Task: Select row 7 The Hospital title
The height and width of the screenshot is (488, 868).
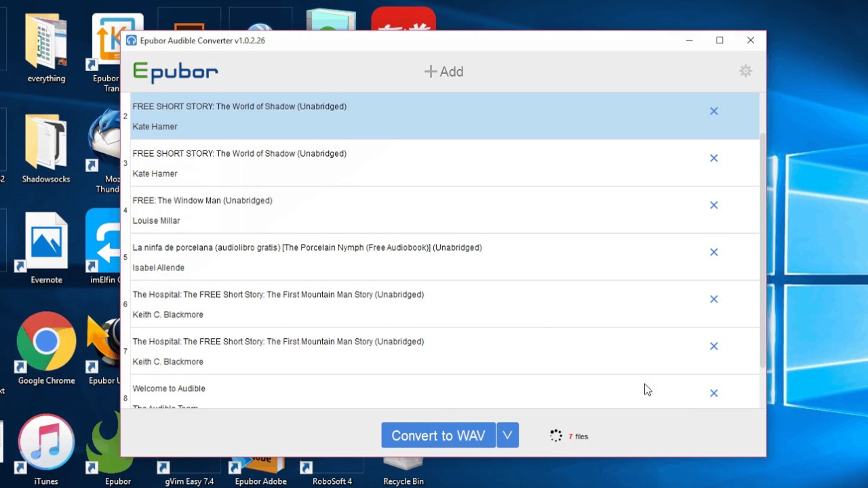Action: 278,342
